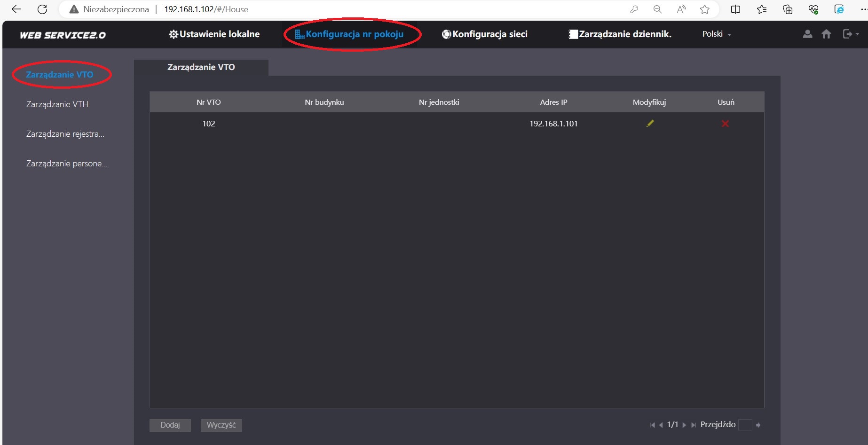Add page to favorites star icon
868x445 pixels.
click(704, 9)
